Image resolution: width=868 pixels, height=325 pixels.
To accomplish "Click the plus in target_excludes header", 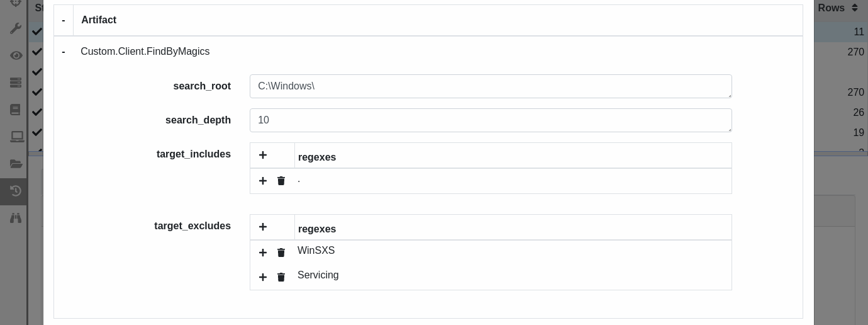I will tap(263, 227).
